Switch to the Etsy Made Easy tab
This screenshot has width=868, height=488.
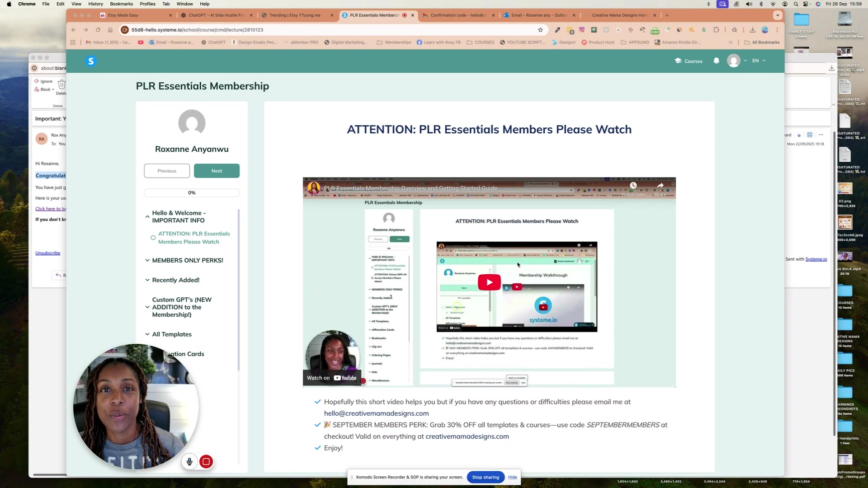point(136,15)
